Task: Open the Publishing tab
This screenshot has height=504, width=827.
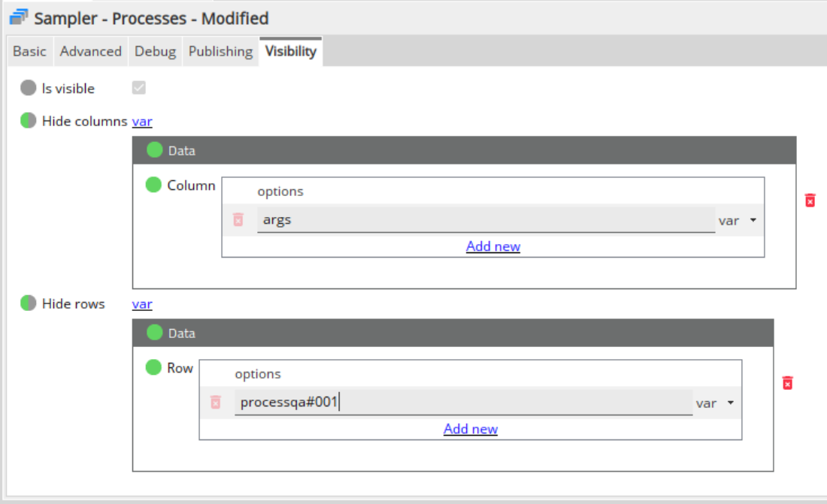Action: pos(220,51)
